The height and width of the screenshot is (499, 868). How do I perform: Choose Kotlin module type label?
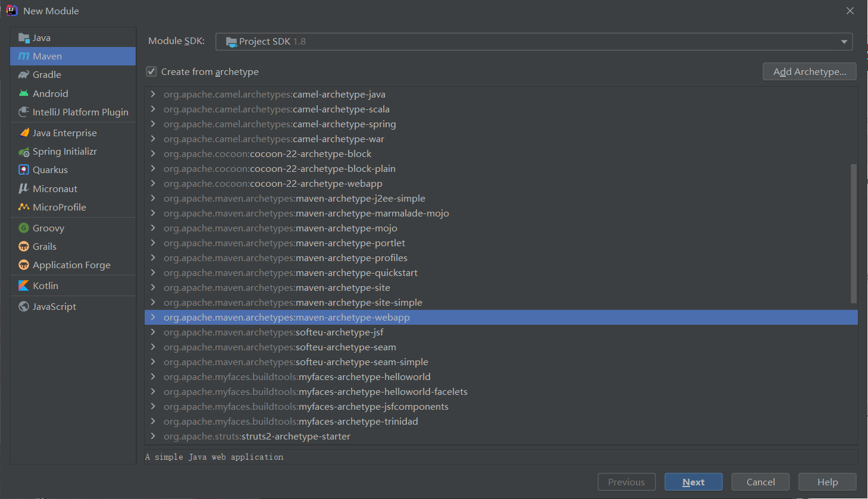45,286
